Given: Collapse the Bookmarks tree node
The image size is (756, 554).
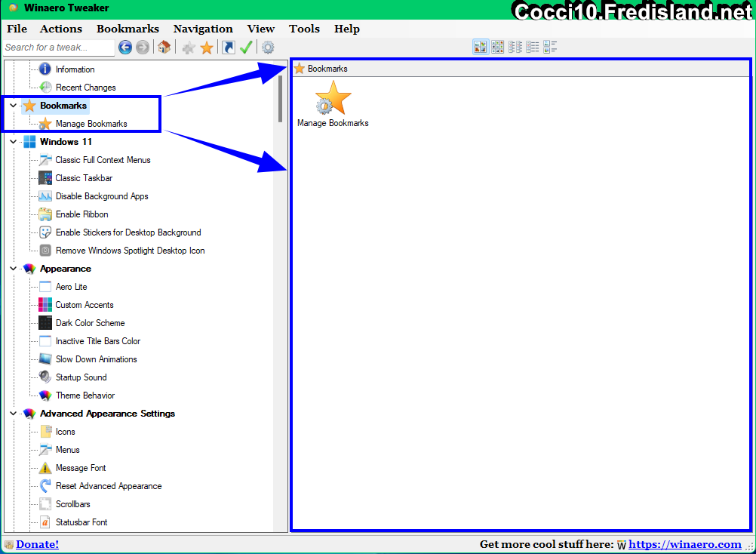Looking at the screenshot, I should coord(13,106).
